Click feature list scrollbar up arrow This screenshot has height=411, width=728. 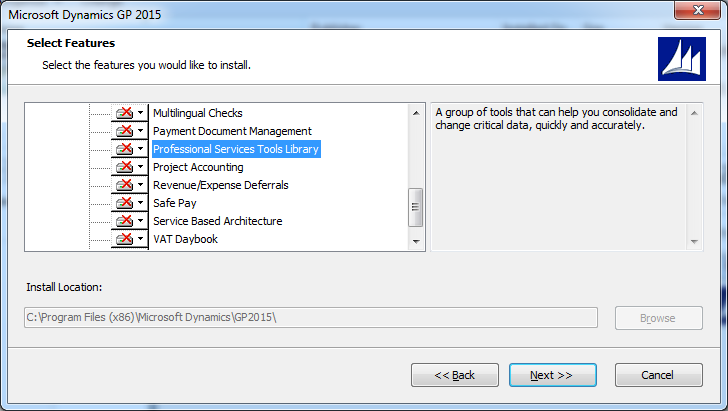tap(416, 113)
